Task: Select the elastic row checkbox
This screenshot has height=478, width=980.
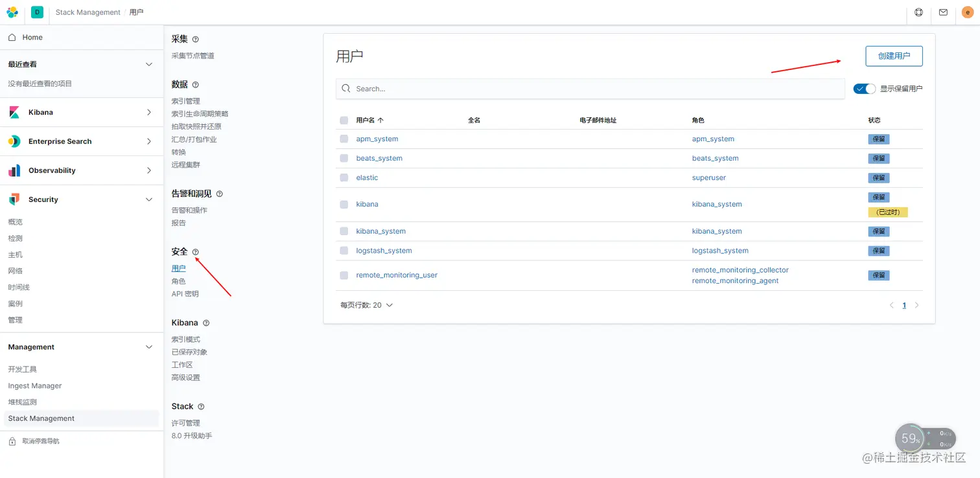Action: 344,178
